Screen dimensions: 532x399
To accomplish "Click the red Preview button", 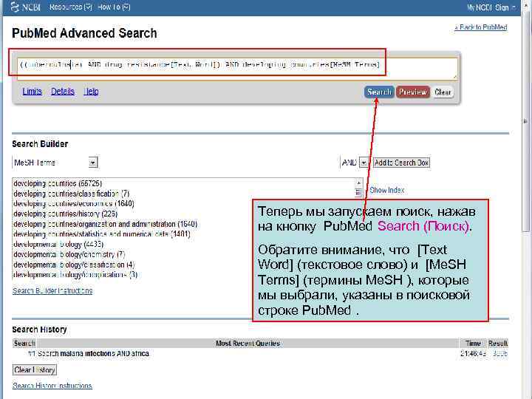I will click(x=413, y=92).
